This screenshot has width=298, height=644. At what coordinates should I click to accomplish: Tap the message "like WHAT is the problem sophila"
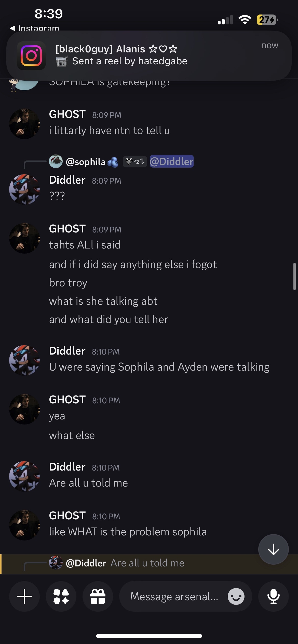click(128, 532)
